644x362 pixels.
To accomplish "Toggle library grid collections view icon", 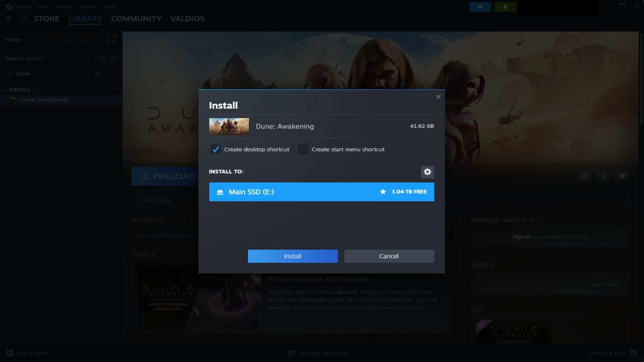I will 112,40.
